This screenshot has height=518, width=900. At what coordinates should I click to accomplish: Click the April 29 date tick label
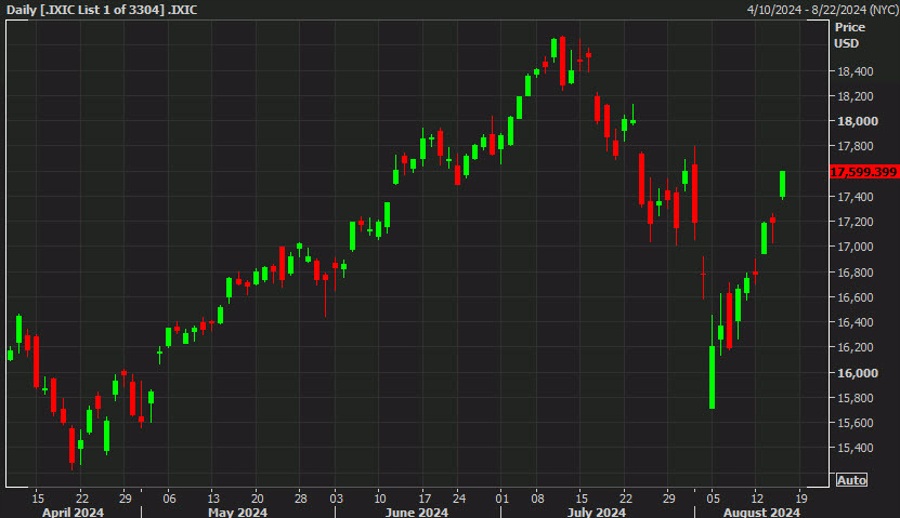coord(125,498)
